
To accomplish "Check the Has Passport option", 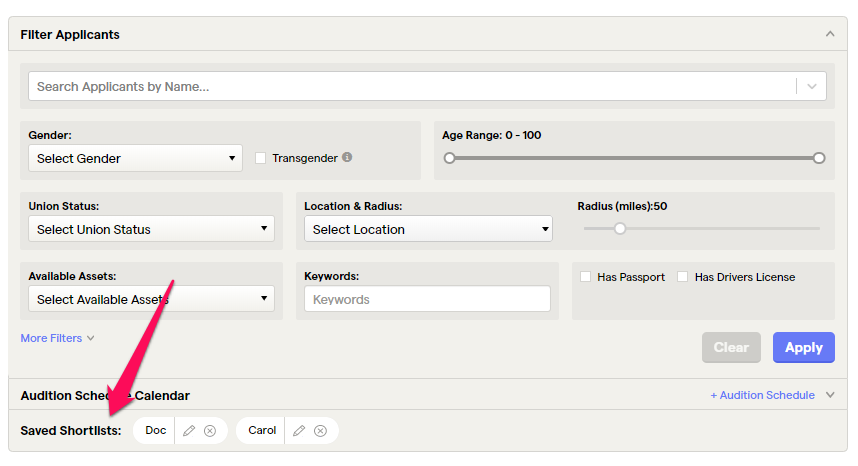I will tap(586, 277).
